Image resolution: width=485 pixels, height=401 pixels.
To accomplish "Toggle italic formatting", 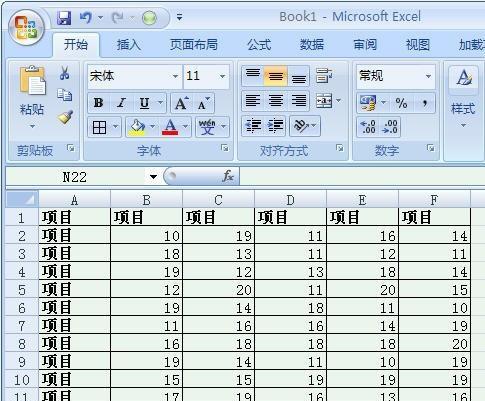I will pyautogui.click(x=121, y=103).
